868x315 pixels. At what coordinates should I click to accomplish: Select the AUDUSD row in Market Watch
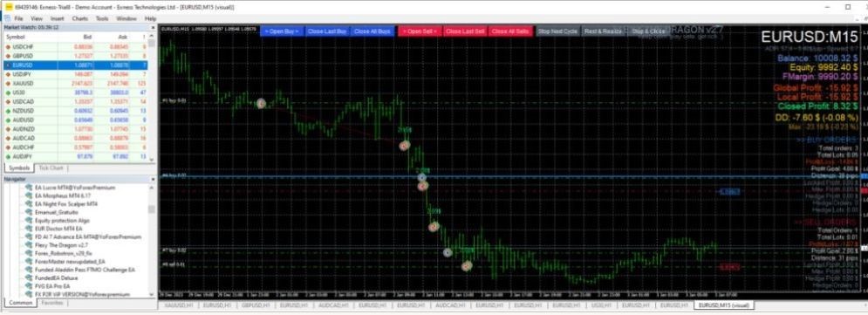coord(77,120)
